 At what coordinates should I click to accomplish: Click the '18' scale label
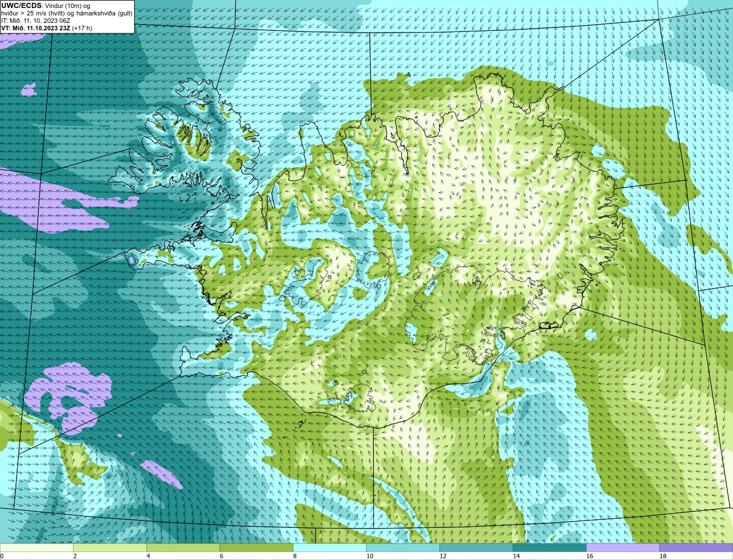tap(663, 556)
